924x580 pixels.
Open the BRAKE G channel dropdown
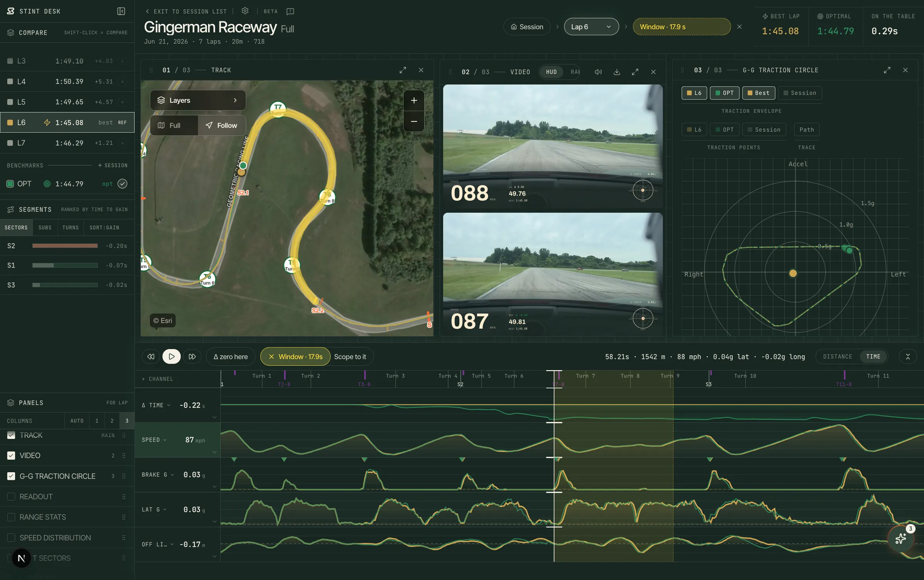pyautogui.click(x=158, y=475)
